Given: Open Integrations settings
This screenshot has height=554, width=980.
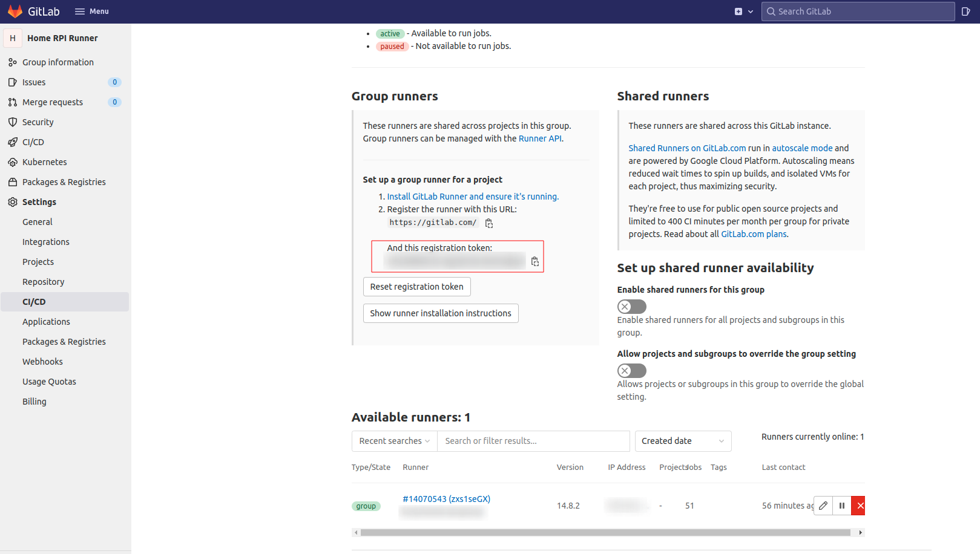Looking at the screenshot, I should pyautogui.click(x=46, y=242).
